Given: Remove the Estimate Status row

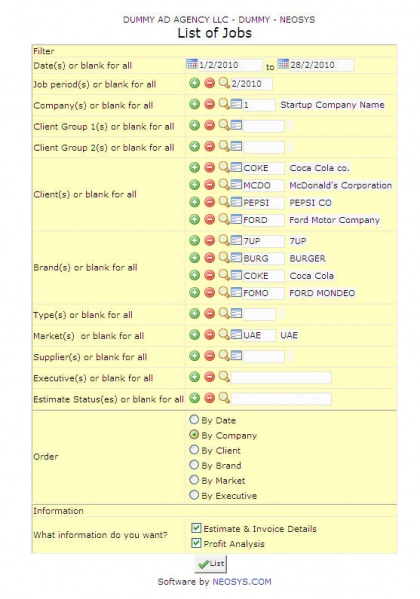Looking at the screenshot, I should pos(209,398).
